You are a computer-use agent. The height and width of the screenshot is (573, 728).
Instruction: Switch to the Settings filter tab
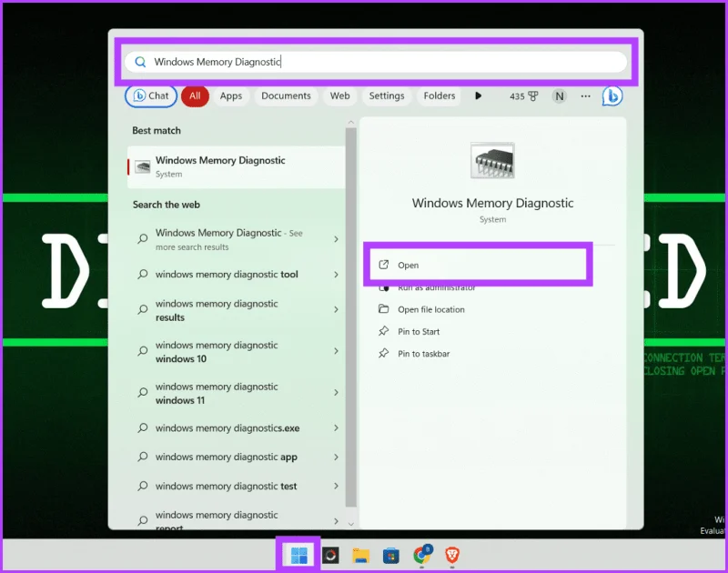pyautogui.click(x=387, y=96)
